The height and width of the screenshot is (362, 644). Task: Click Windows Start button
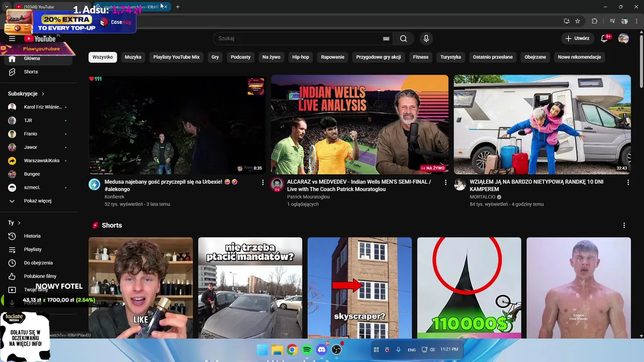[263, 350]
